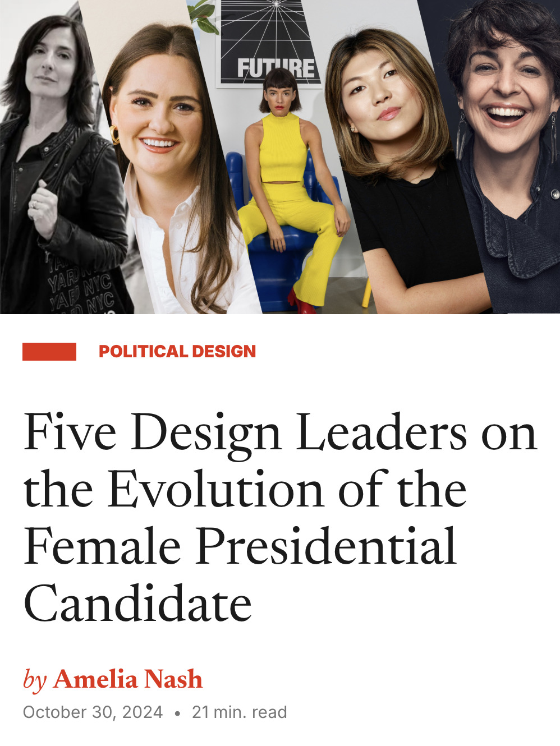The height and width of the screenshot is (746, 560).
Task: Select the October 30, 2024 publish date
Action: (x=93, y=712)
